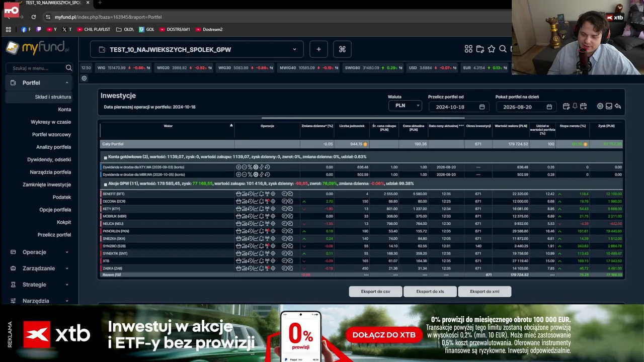The height and width of the screenshot is (362, 644).
Task: Click the myfund.pl logo
Action: [x=38, y=48]
